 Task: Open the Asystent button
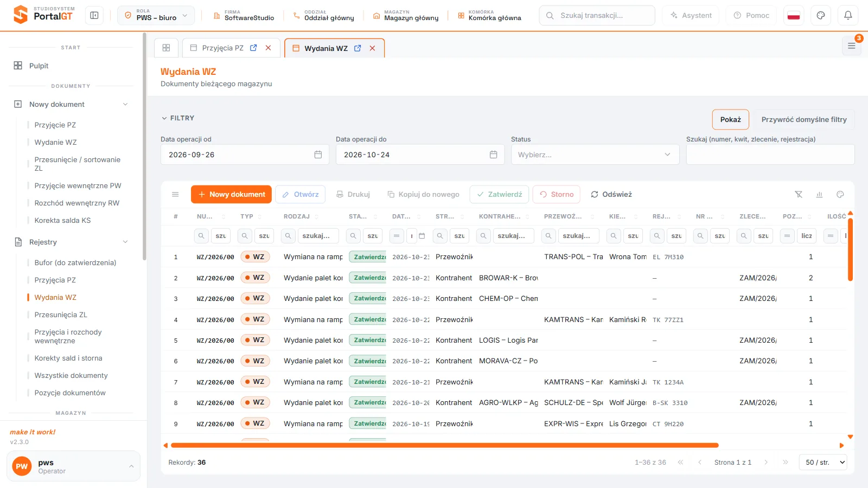[691, 16]
